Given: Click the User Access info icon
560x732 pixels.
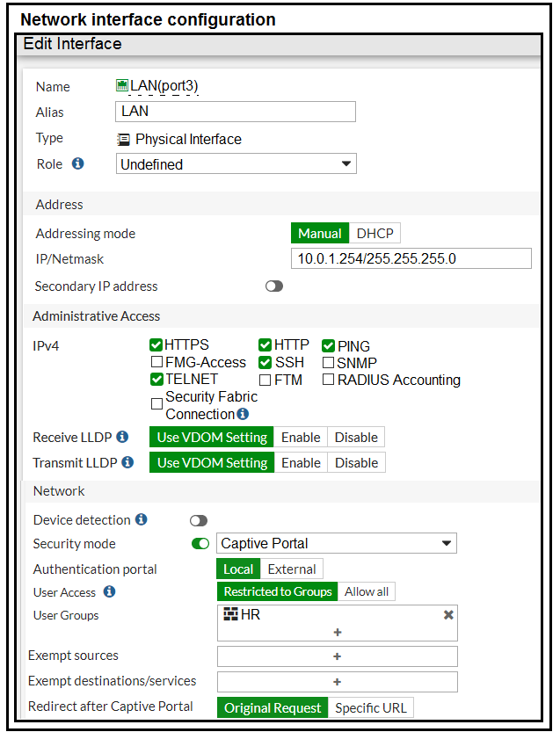Looking at the screenshot, I should tap(109, 592).
